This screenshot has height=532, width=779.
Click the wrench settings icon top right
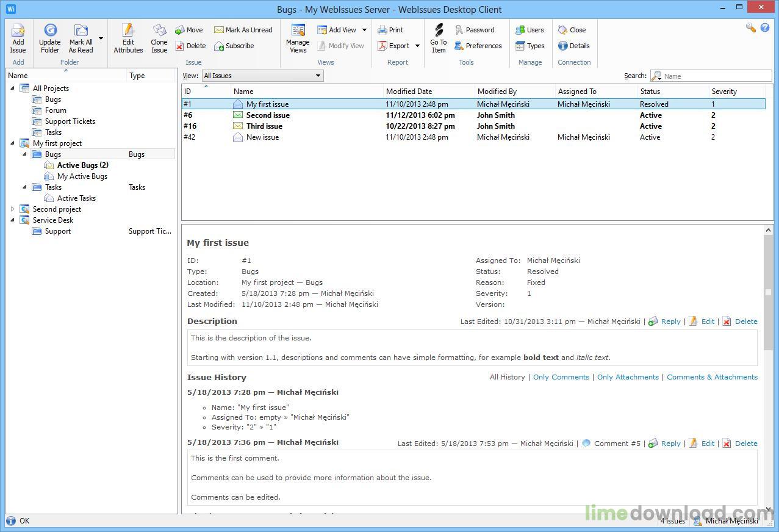[751, 28]
